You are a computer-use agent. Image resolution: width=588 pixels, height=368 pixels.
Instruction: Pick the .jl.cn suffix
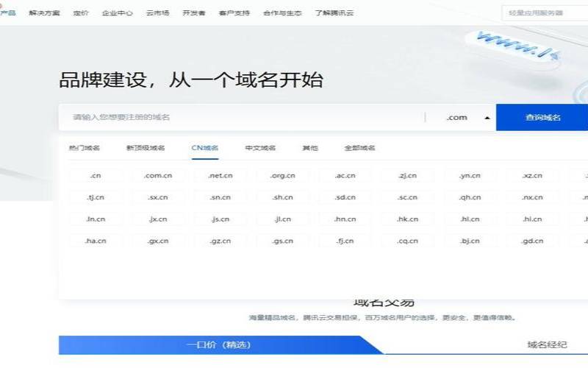point(283,219)
